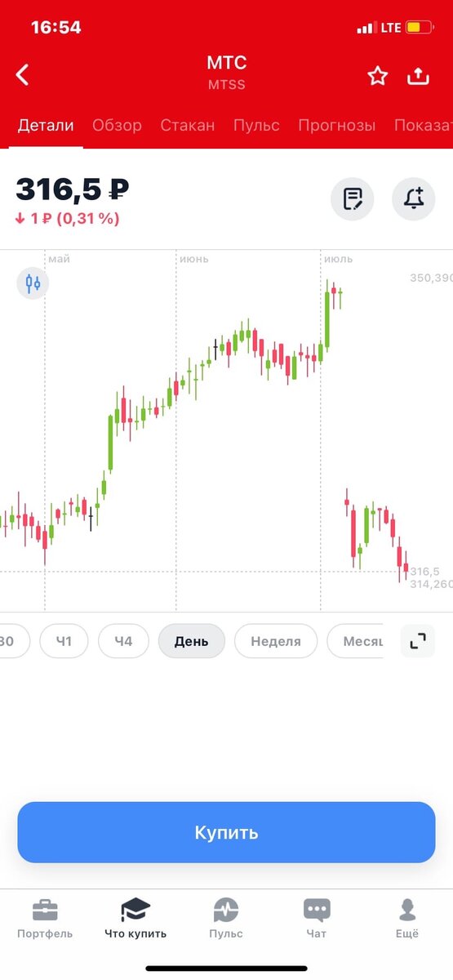Tap the blue Купить button
This screenshot has height=980, width=453.
226,832
